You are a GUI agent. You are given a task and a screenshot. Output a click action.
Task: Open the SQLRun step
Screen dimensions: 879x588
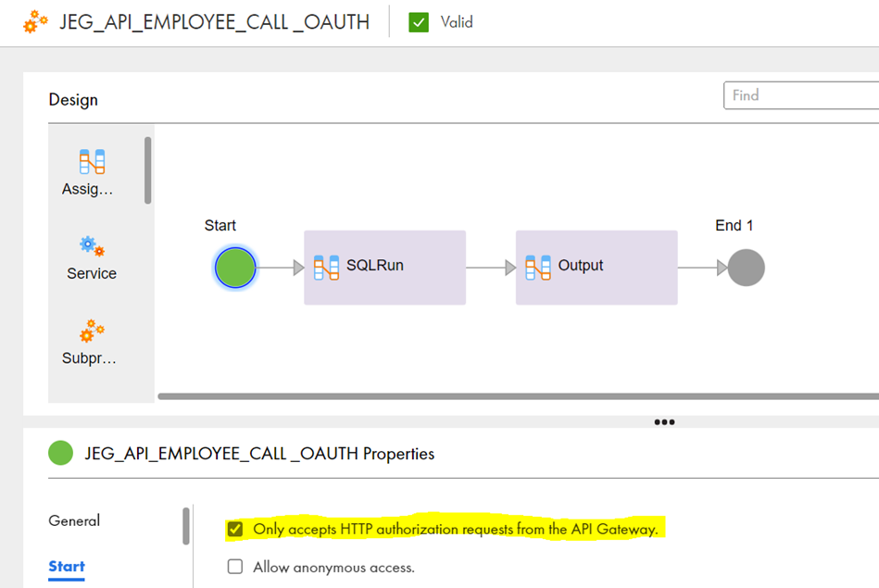(383, 267)
